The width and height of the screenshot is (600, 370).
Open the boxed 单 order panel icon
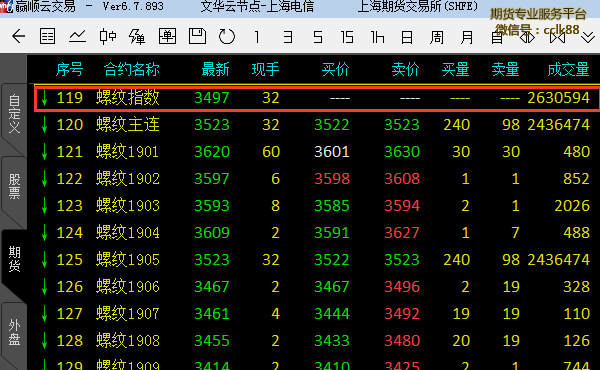coord(167,37)
